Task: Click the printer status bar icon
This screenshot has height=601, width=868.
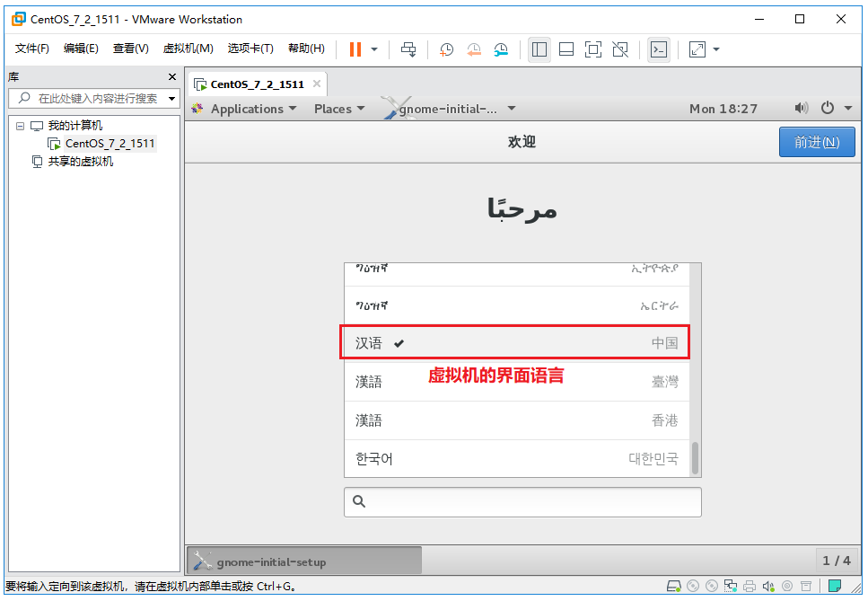Action: pyautogui.click(x=750, y=586)
